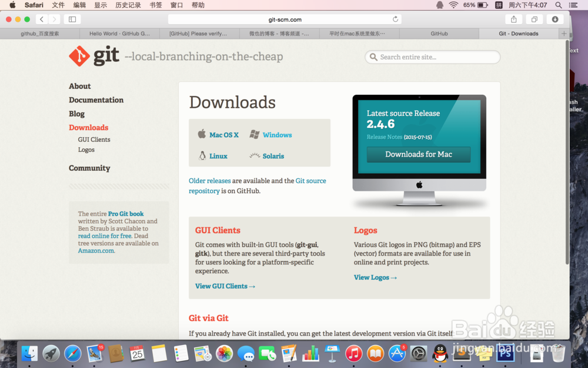The height and width of the screenshot is (368, 588).
Task: Click the Search entire site field
Action: (432, 57)
